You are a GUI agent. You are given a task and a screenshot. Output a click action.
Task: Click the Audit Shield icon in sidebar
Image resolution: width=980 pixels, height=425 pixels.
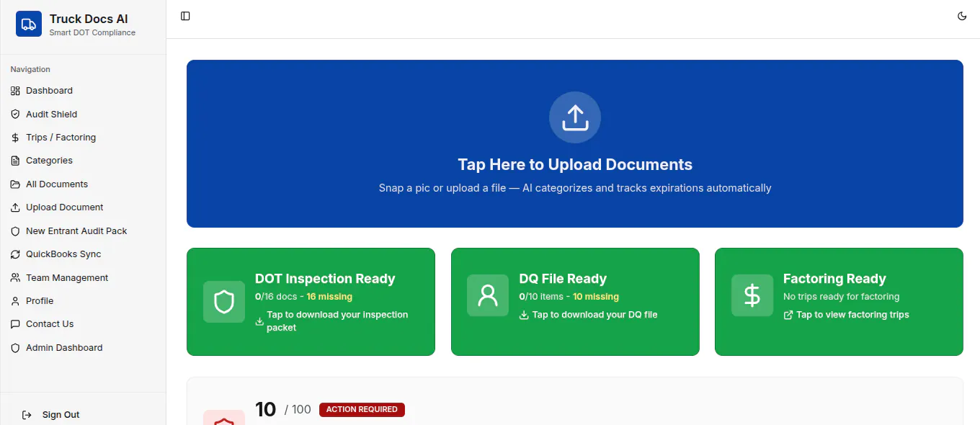coord(15,114)
